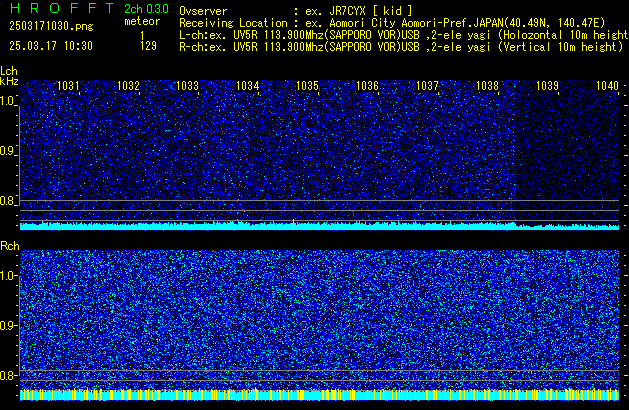Click the Lch 0.9 frequency label

pyautogui.click(x=8, y=151)
